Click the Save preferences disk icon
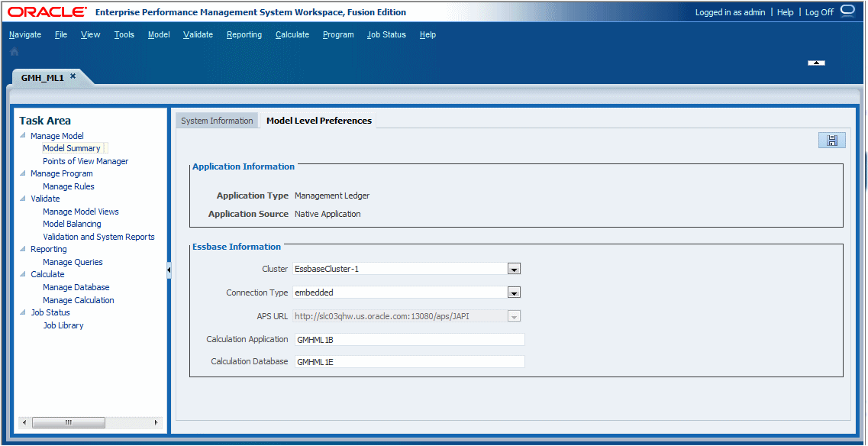Viewport: 868px width, 446px height. 832,141
